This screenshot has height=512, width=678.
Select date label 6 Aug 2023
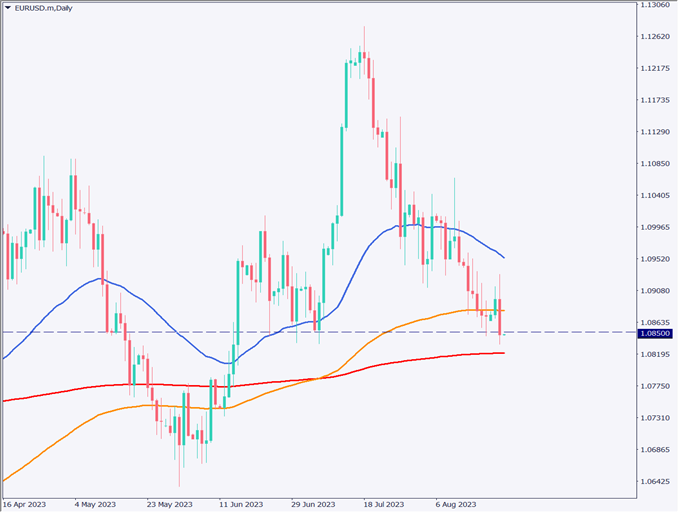456,505
